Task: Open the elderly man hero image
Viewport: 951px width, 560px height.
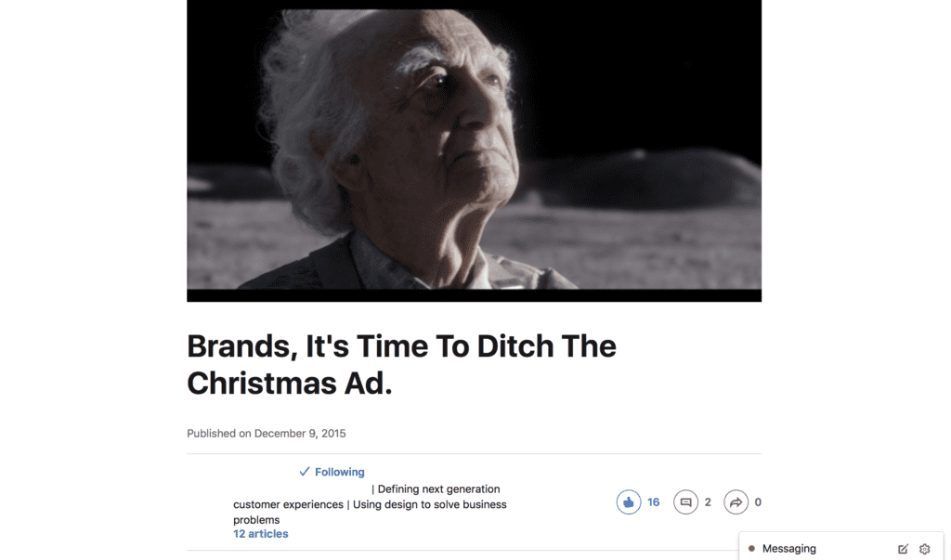Action: (x=475, y=150)
